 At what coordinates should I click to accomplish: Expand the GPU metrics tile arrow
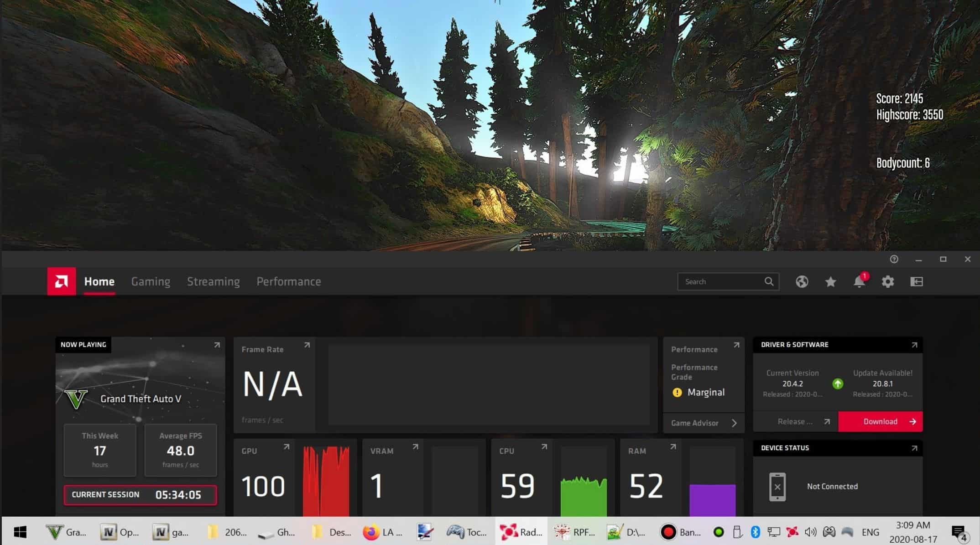[x=286, y=447]
